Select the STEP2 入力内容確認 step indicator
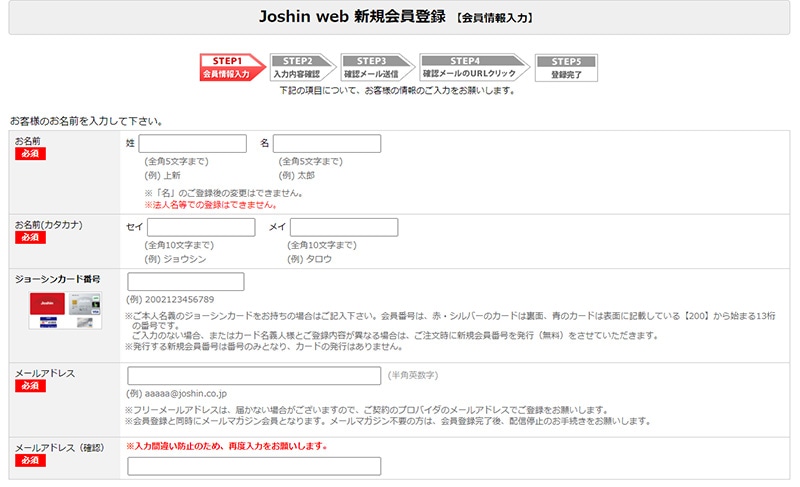The height and width of the screenshot is (487, 800). [303, 67]
